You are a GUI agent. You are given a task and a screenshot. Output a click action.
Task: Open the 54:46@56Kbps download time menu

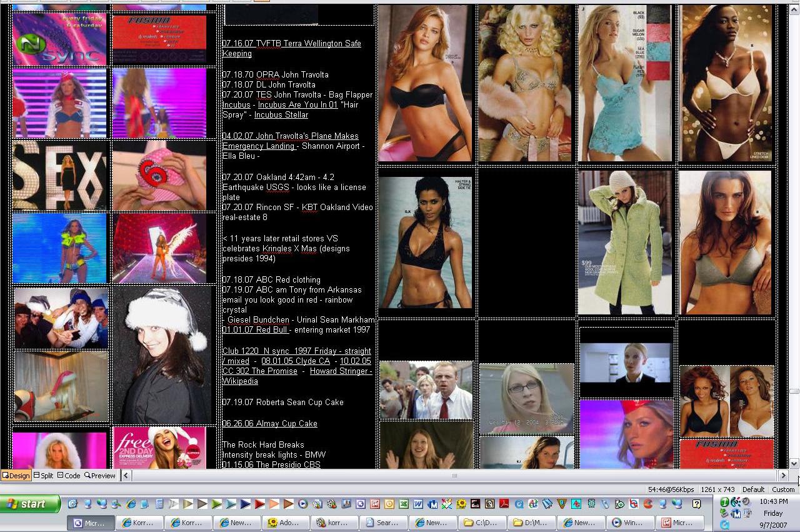(671, 489)
